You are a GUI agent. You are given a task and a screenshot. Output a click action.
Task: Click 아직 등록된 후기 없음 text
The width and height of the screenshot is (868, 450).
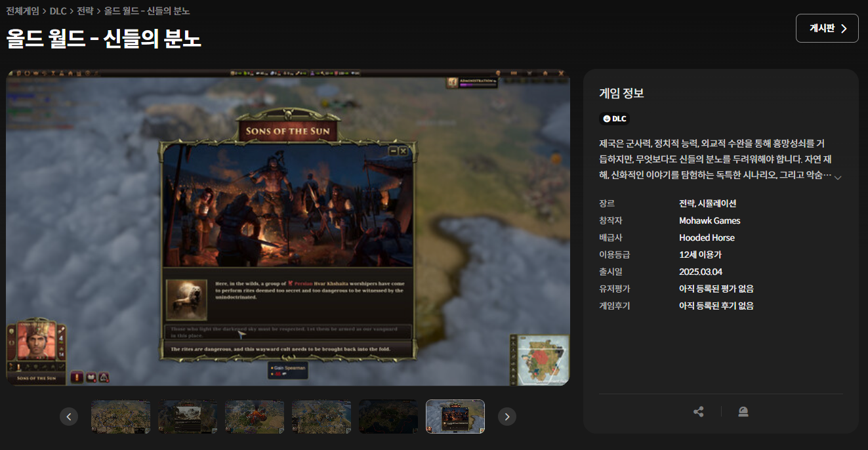point(716,306)
